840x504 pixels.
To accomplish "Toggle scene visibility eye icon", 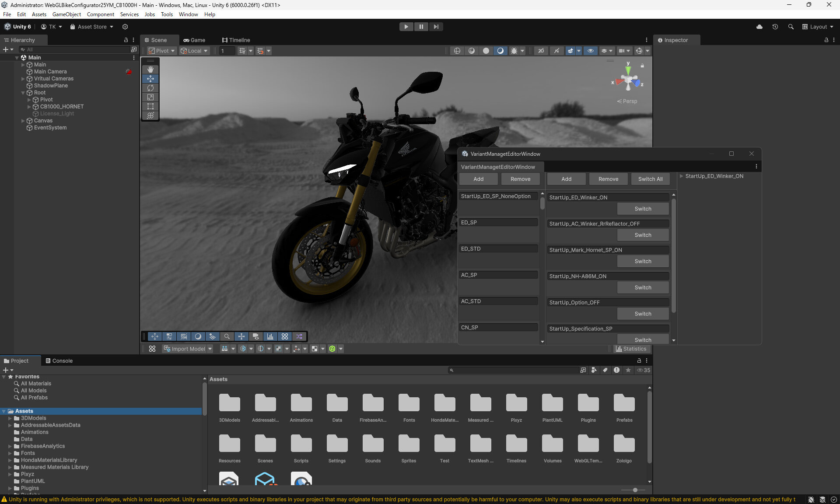I will [x=590, y=51].
